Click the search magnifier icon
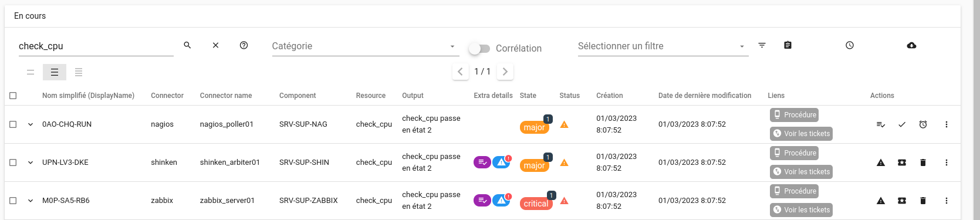This screenshot has height=220, width=980. pyautogui.click(x=187, y=45)
